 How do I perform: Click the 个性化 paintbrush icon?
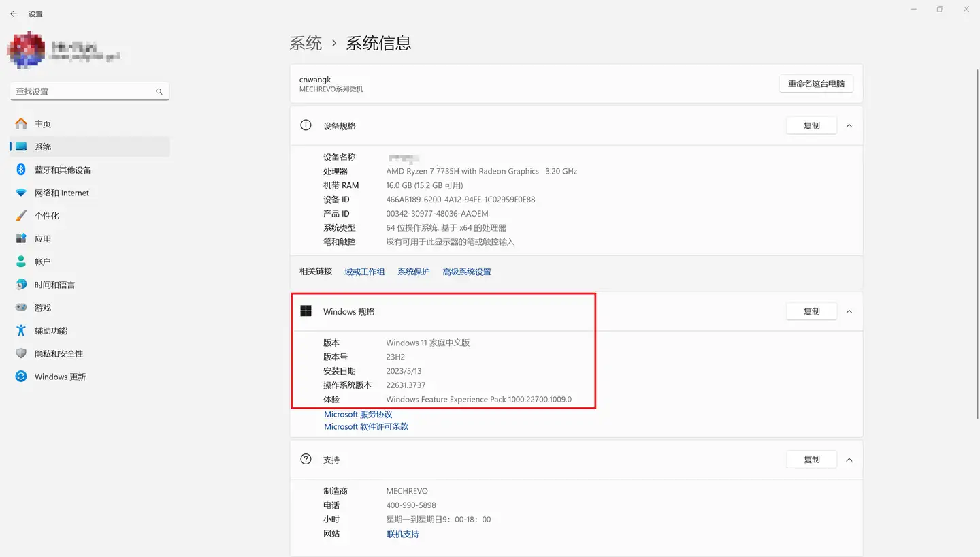21,216
